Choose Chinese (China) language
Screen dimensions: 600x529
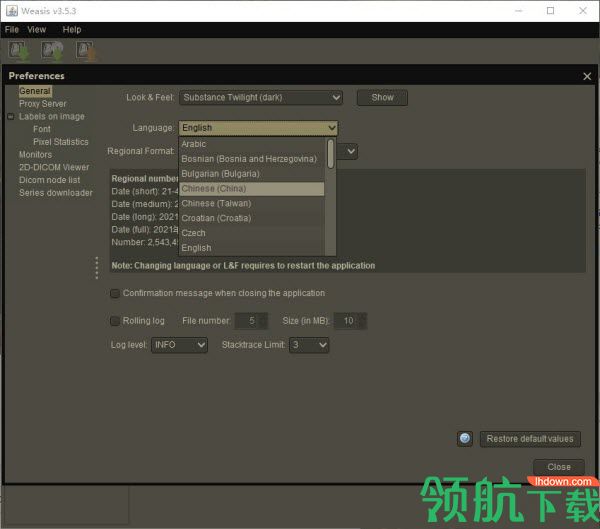pyautogui.click(x=252, y=189)
